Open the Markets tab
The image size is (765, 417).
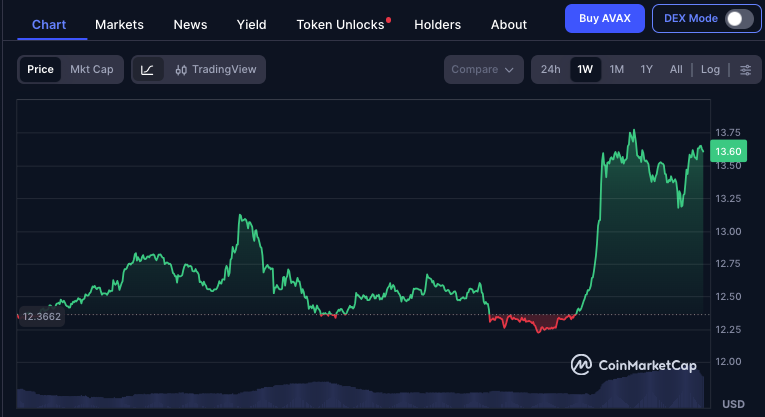119,24
